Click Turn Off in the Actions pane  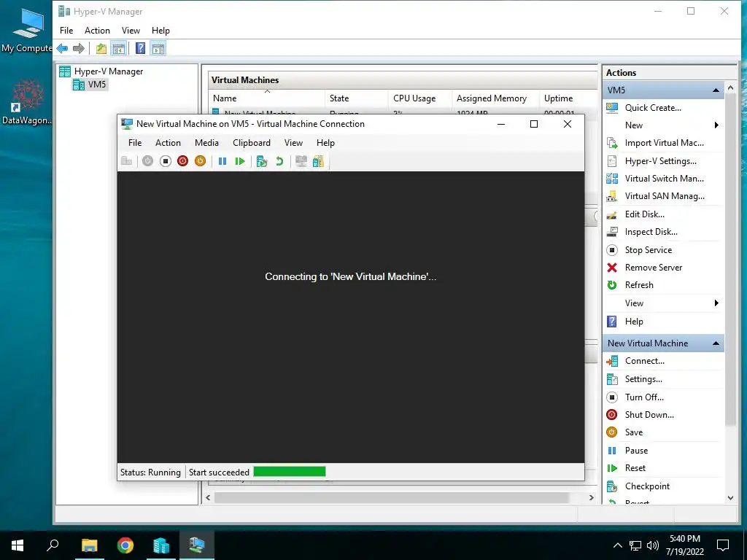tap(644, 397)
